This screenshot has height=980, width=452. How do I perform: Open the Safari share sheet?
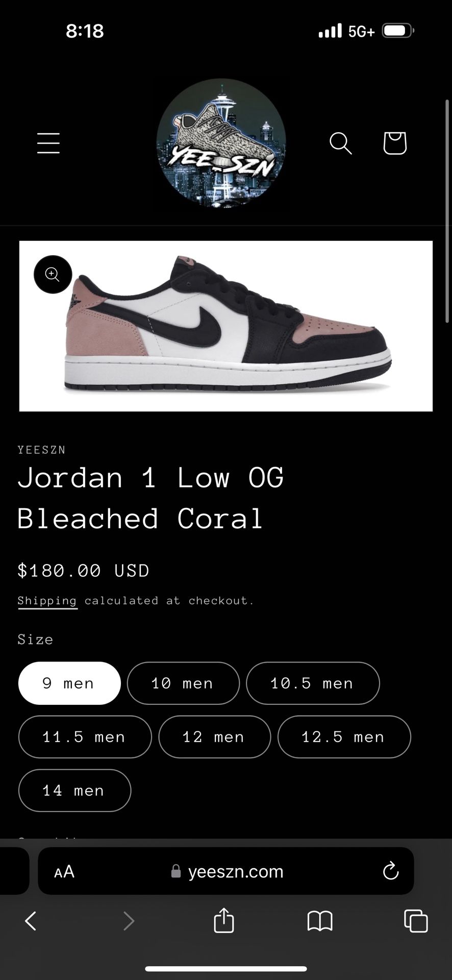pyautogui.click(x=223, y=921)
